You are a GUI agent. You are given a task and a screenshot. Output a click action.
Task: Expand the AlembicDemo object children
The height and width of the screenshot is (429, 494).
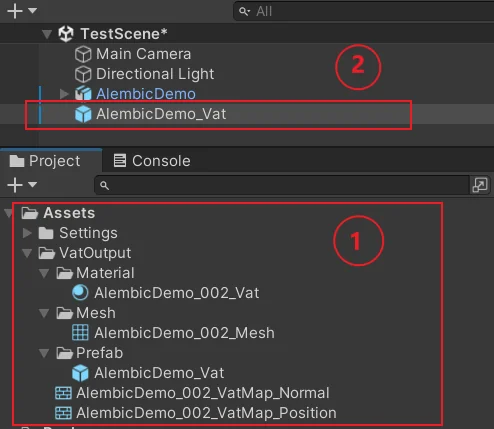tap(64, 94)
